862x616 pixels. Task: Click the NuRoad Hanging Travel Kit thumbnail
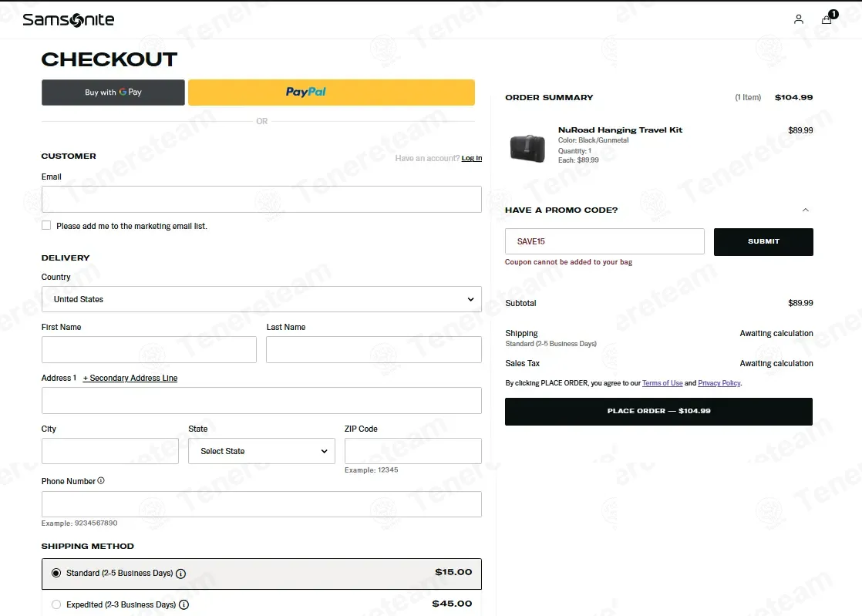(527, 148)
